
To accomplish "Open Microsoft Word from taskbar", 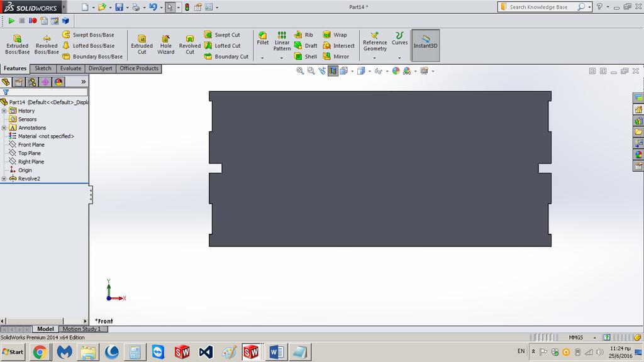I will (x=277, y=352).
